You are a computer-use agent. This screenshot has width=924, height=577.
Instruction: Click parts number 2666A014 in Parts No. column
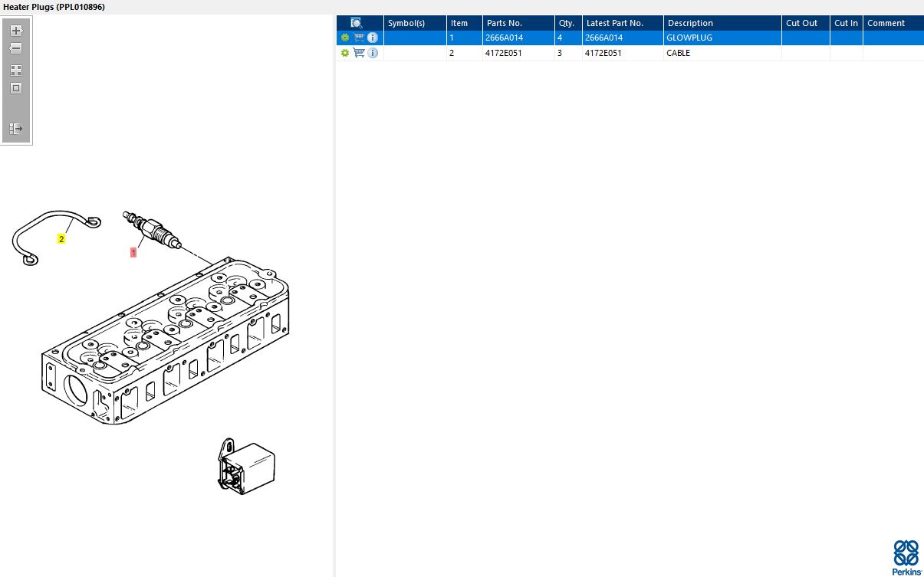coord(505,38)
